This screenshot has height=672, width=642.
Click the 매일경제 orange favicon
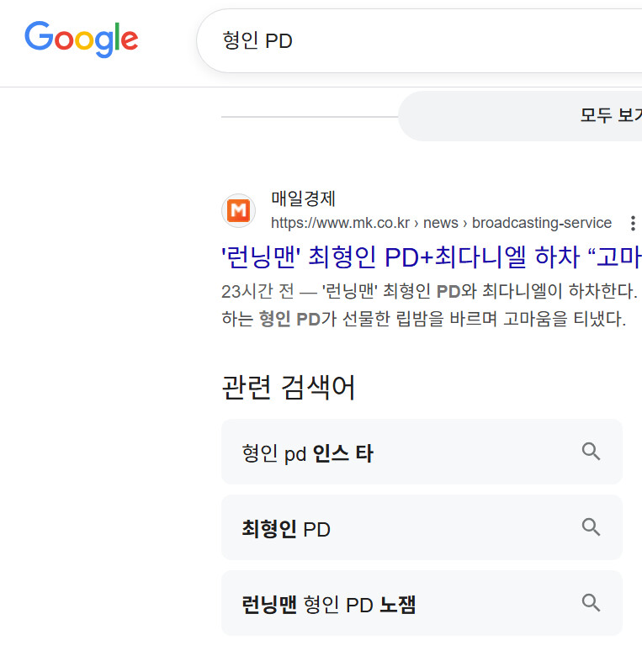(x=238, y=210)
